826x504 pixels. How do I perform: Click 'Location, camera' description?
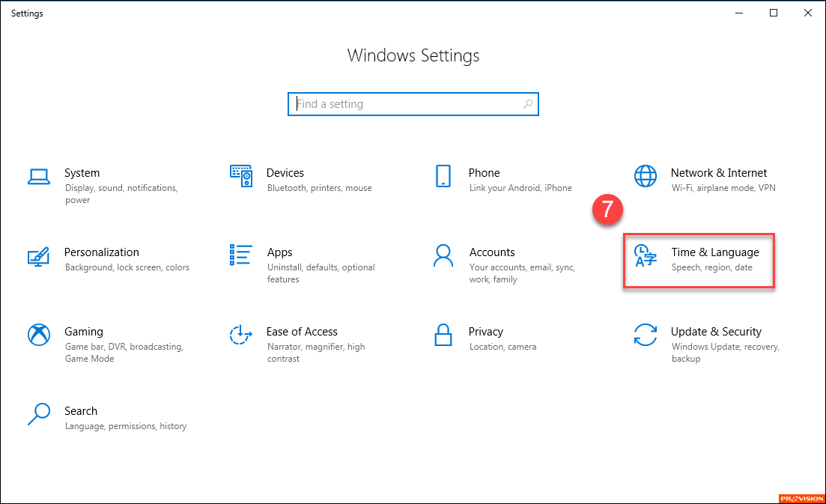pyautogui.click(x=502, y=347)
